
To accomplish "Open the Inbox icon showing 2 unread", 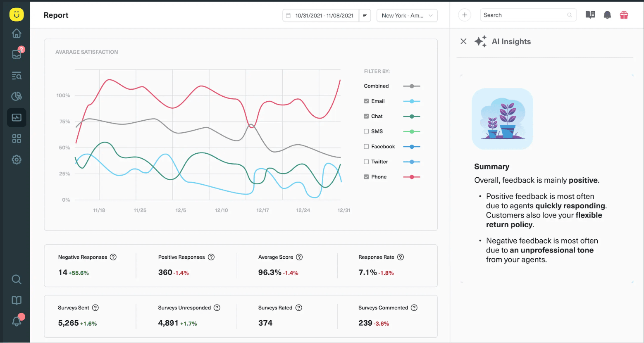I will 16,54.
